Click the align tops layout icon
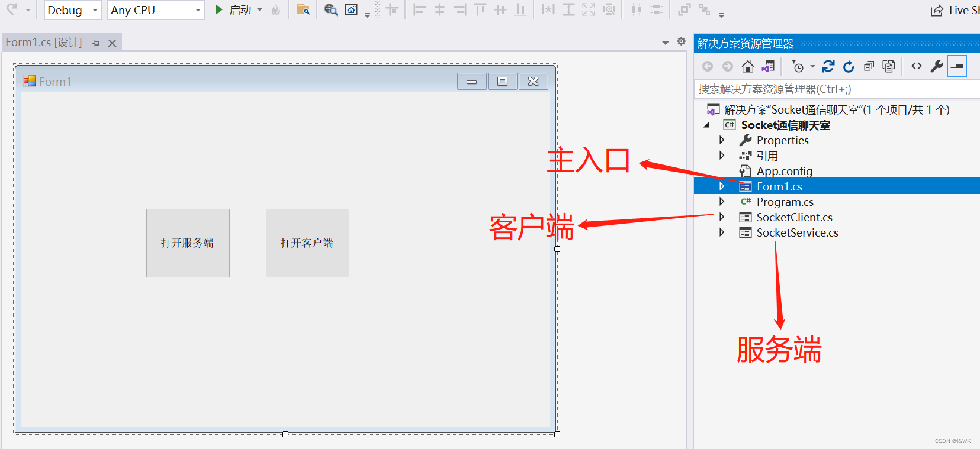Viewport: 980px width, 449px height. [480, 9]
